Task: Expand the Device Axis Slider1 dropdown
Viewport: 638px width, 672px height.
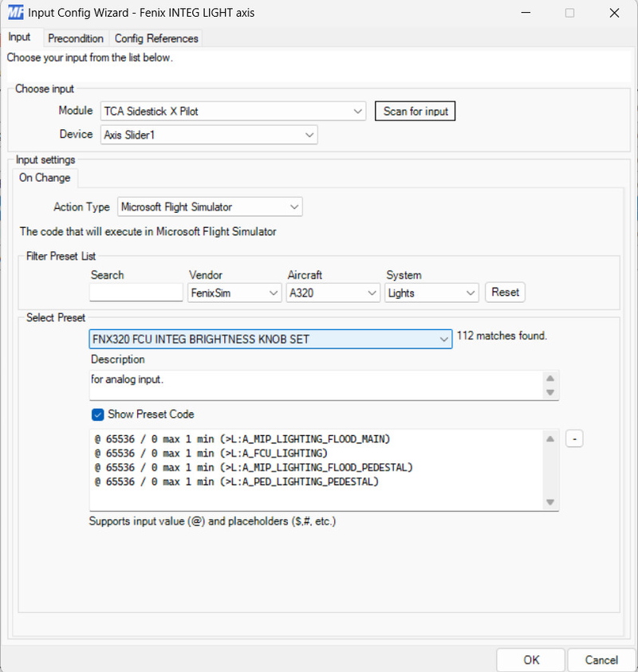Action: click(209, 136)
